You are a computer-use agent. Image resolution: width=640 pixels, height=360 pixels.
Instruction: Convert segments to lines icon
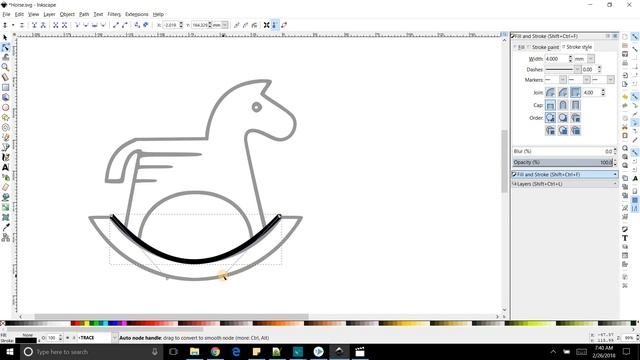116,25
